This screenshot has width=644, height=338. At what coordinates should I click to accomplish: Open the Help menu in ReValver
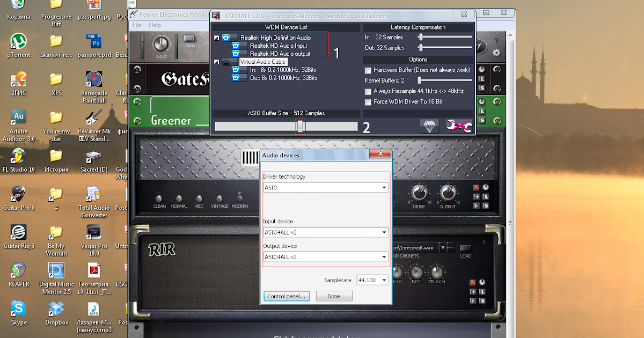pyautogui.click(x=155, y=25)
